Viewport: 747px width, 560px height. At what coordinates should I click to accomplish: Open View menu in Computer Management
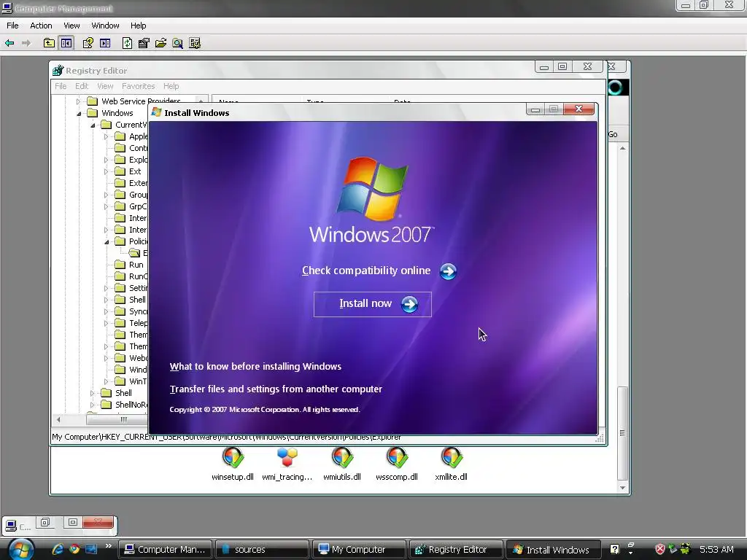coord(71,26)
